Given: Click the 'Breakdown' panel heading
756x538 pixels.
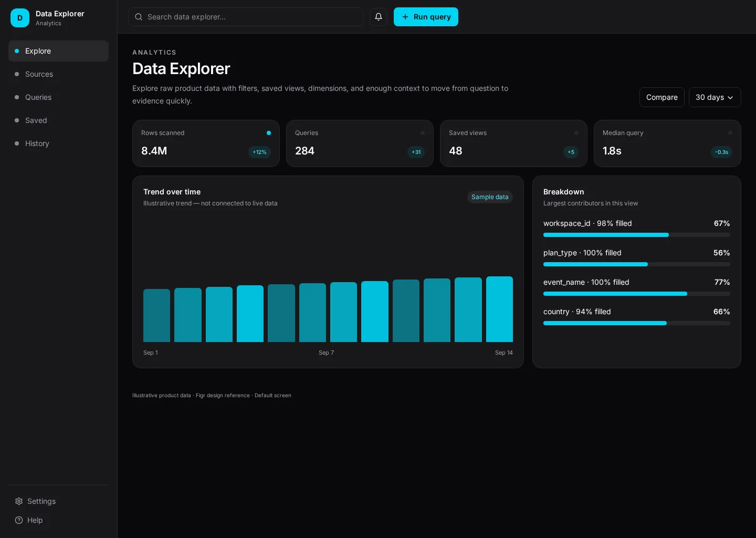Looking at the screenshot, I should pyautogui.click(x=563, y=192).
